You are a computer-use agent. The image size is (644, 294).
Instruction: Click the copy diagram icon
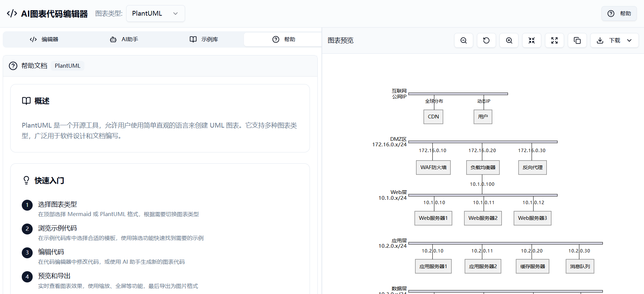577,40
